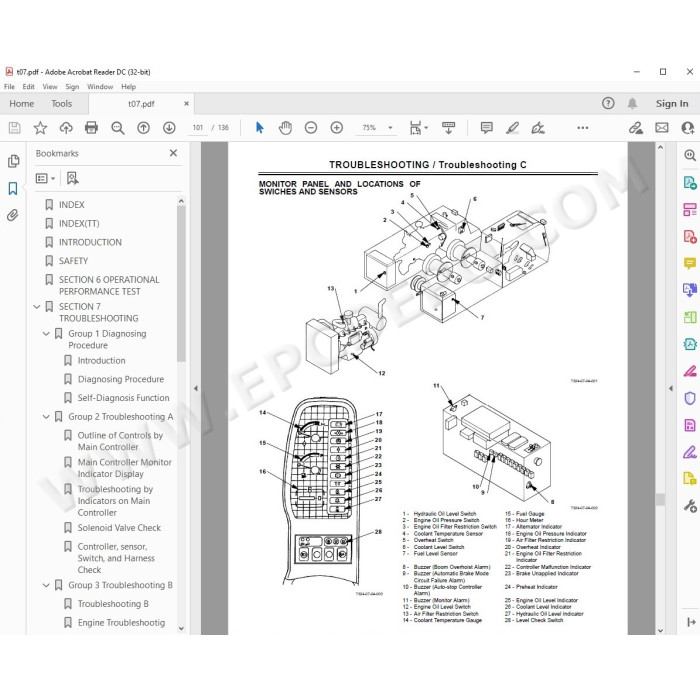The height and width of the screenshot is (700, 700).
Task: Zoom in with the plus icon
Action: pos(337,128)
